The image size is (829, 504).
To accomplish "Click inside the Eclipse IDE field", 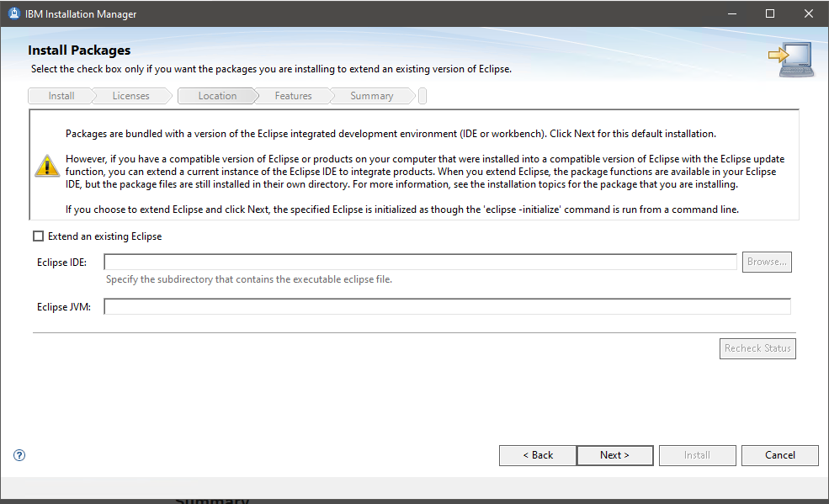I will pyautogui.click(x=421, y=262).
